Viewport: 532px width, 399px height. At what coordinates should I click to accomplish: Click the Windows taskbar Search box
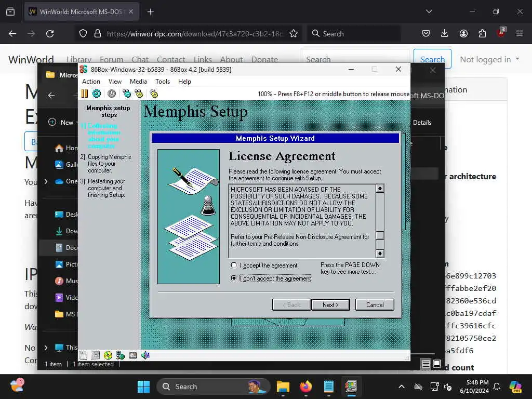point(213,387)
